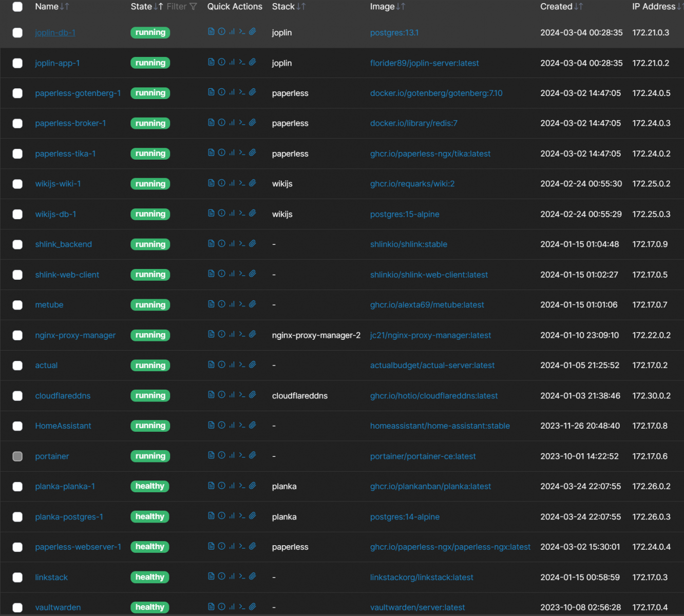Click cloudflareddns stack name cell
684x616 pixels.
click(x=300, y=396)
